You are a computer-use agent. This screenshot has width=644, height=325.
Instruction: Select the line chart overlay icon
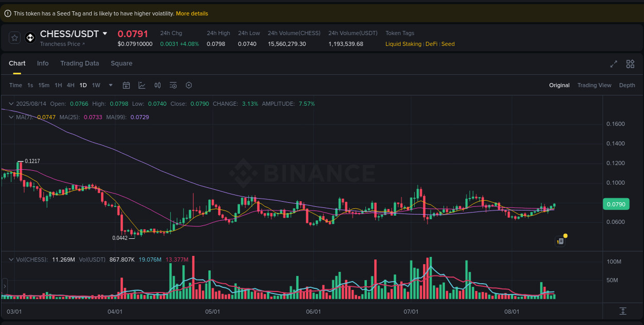tap(142, 85)
